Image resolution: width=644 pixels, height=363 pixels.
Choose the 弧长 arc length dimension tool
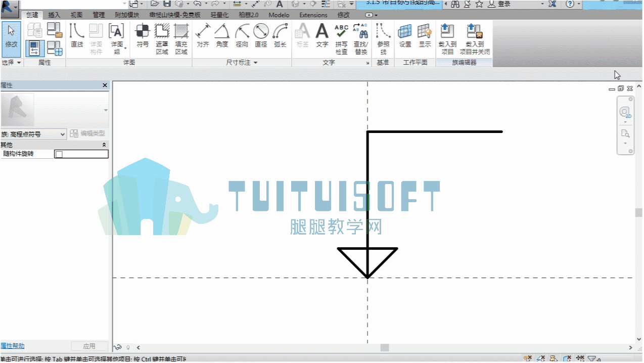tap(280, 36)
